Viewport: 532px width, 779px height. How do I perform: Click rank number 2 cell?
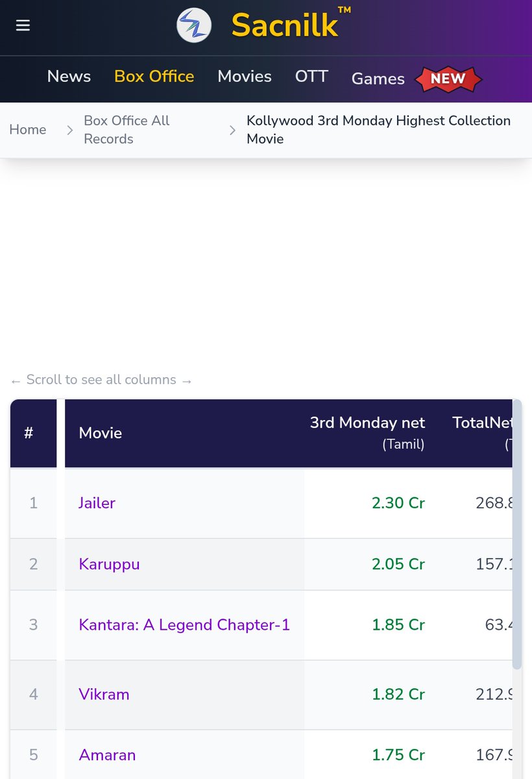33,564
